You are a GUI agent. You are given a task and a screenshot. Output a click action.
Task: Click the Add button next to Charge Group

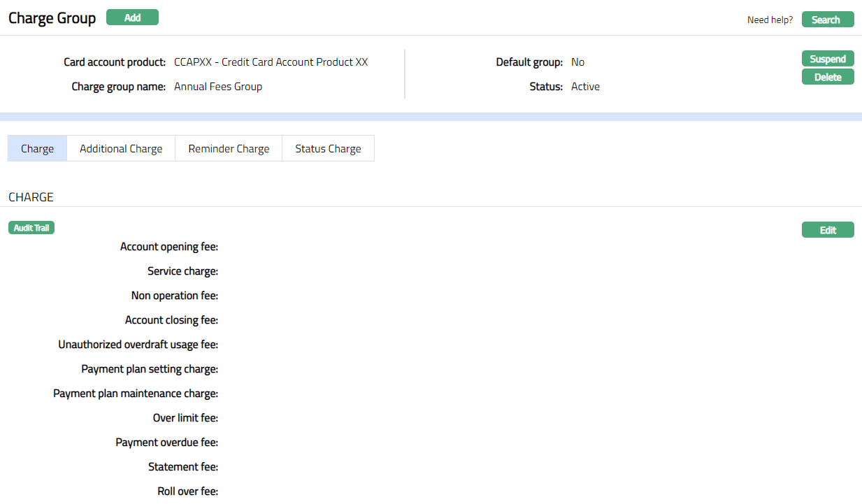click(x=132, y=17)
